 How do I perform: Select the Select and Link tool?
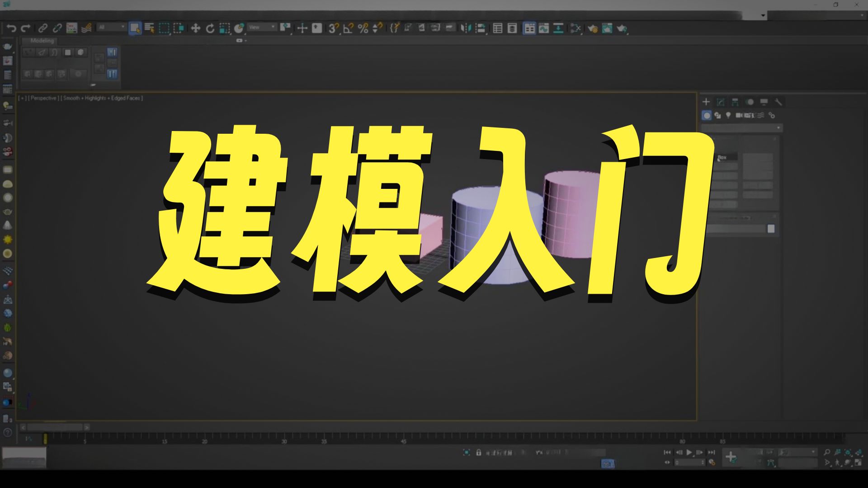(42, 28)
